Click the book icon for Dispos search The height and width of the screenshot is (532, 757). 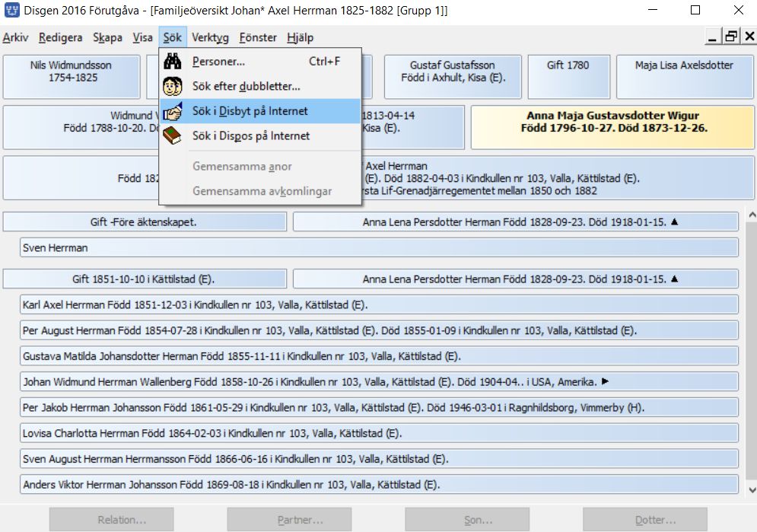(173, 136)
